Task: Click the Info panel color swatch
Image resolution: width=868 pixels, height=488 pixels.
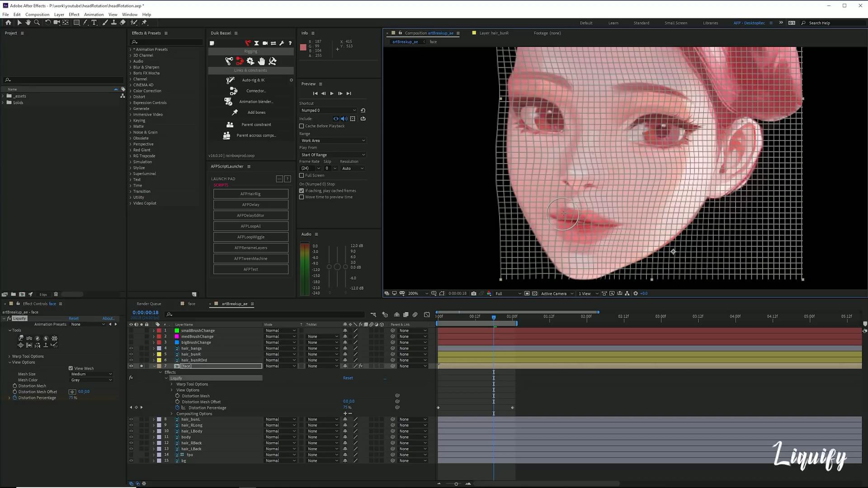Action: coord(303,47)
